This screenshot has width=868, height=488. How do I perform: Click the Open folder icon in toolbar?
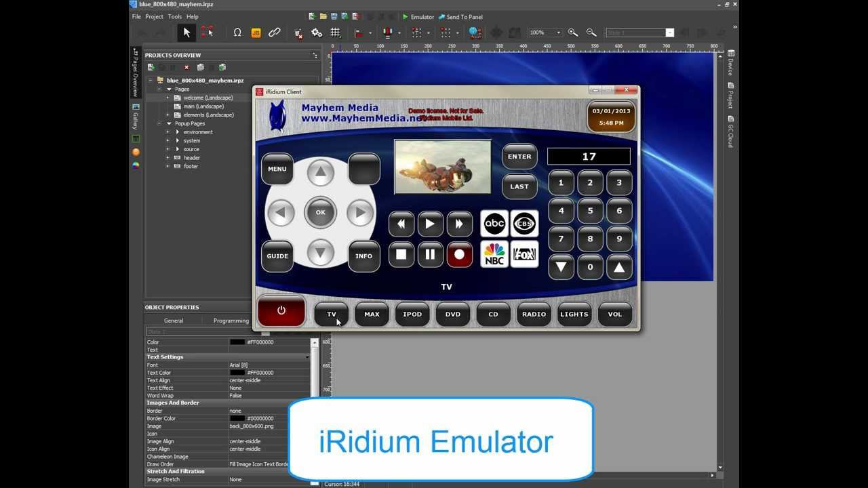click(x=323, y=16)
